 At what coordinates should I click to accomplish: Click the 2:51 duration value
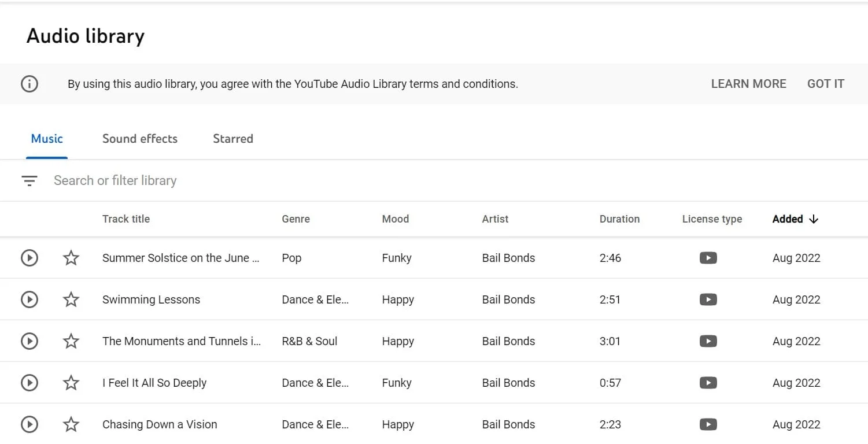tap(610, 299)
